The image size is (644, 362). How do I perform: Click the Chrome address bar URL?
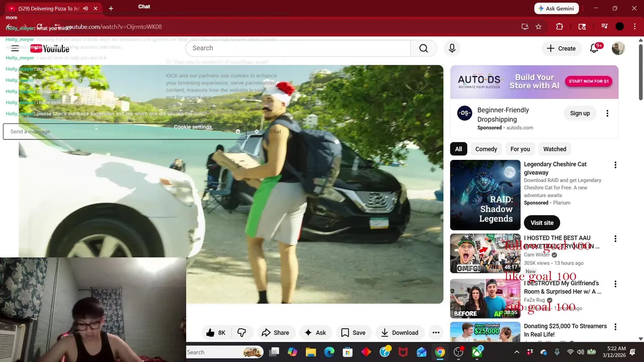pos(113,27)
